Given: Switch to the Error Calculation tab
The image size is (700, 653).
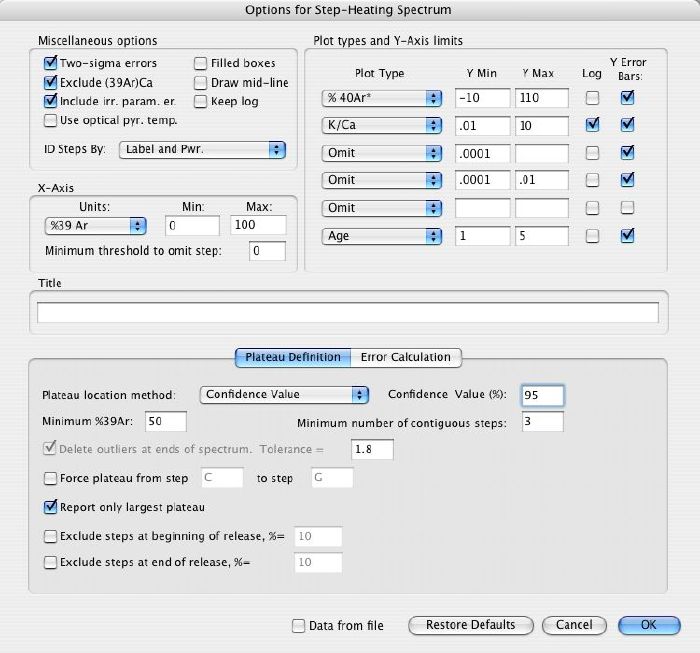Looking at the screenshot, I should [x=406, y=358].
